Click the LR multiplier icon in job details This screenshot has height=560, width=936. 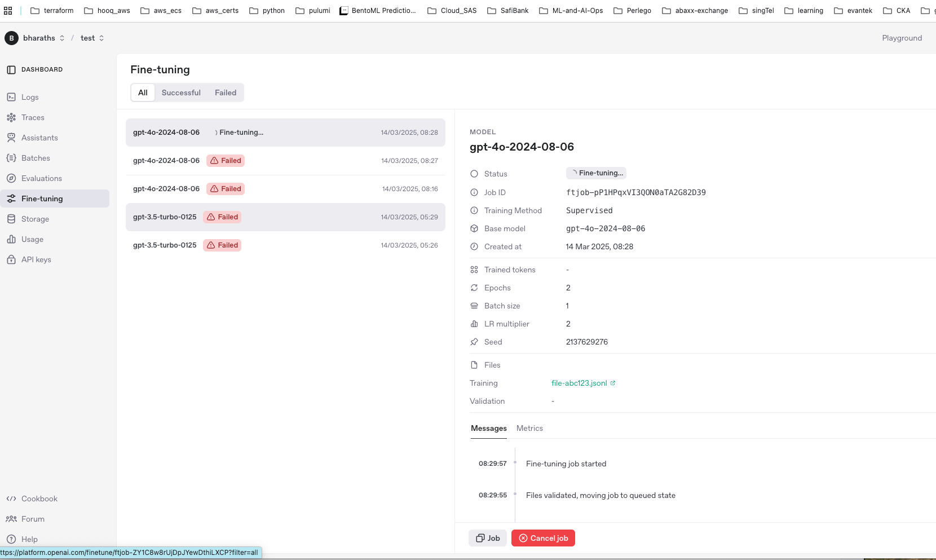coord(474,324)
